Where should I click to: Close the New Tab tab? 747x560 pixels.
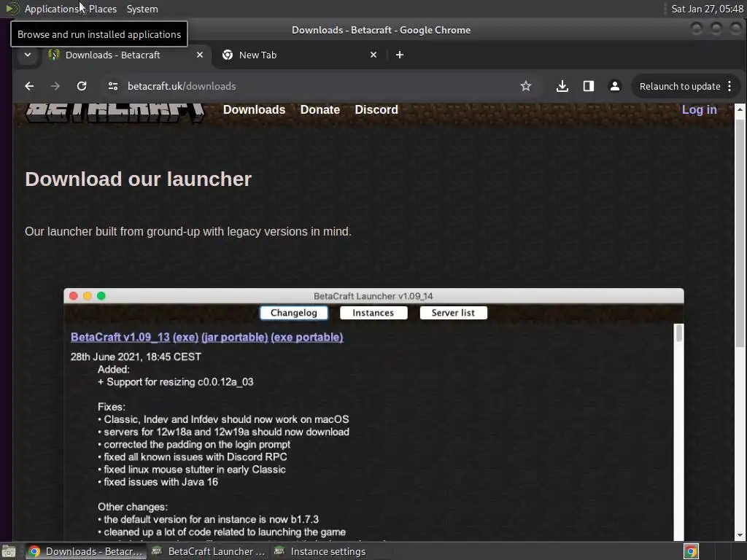click(373, 55)
